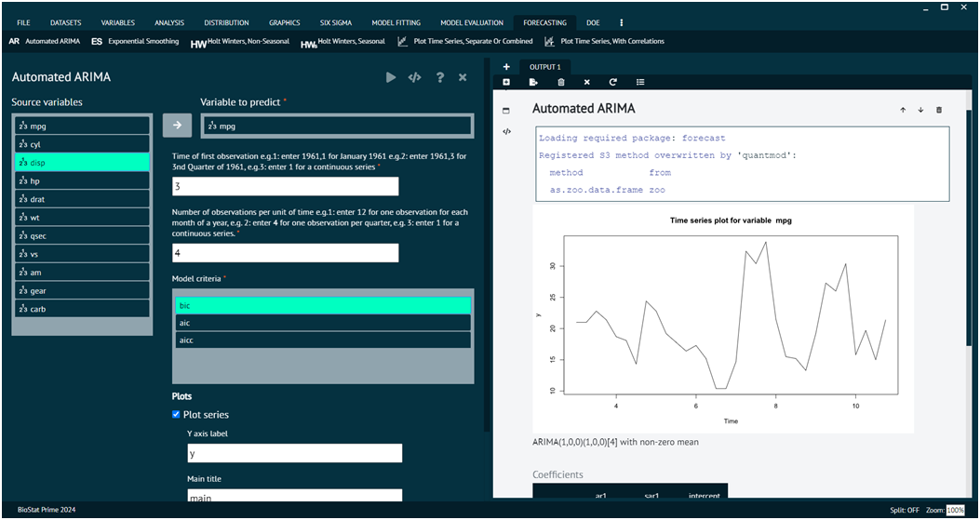Click the Y axis label input field

[x=294, y=453]
